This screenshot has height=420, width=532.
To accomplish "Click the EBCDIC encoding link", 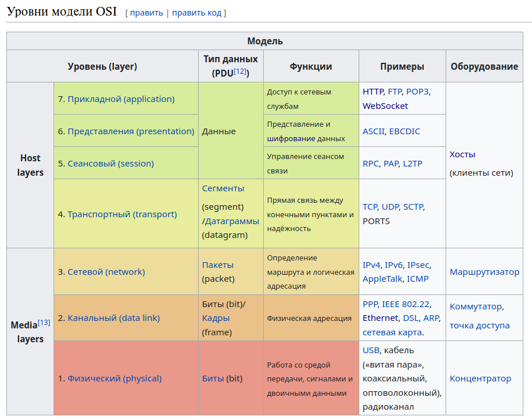I will tap(405, 131).
